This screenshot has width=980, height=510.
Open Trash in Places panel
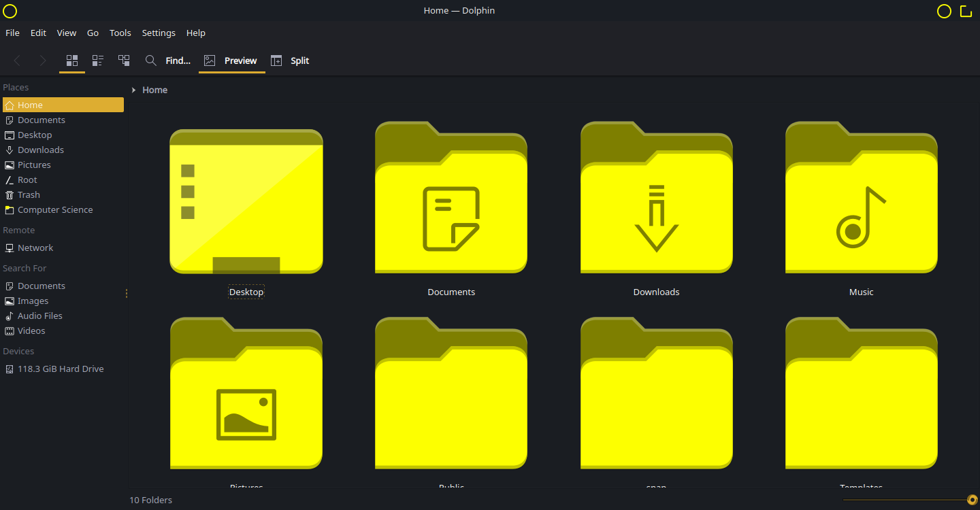[x=63, y=194]
